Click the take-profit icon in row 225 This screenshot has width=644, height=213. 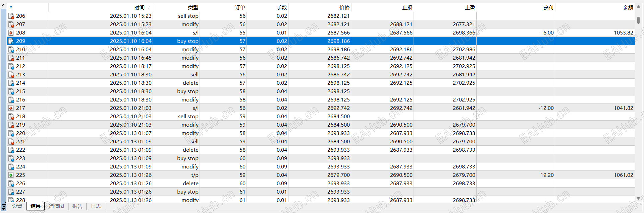tap(11, 175)
